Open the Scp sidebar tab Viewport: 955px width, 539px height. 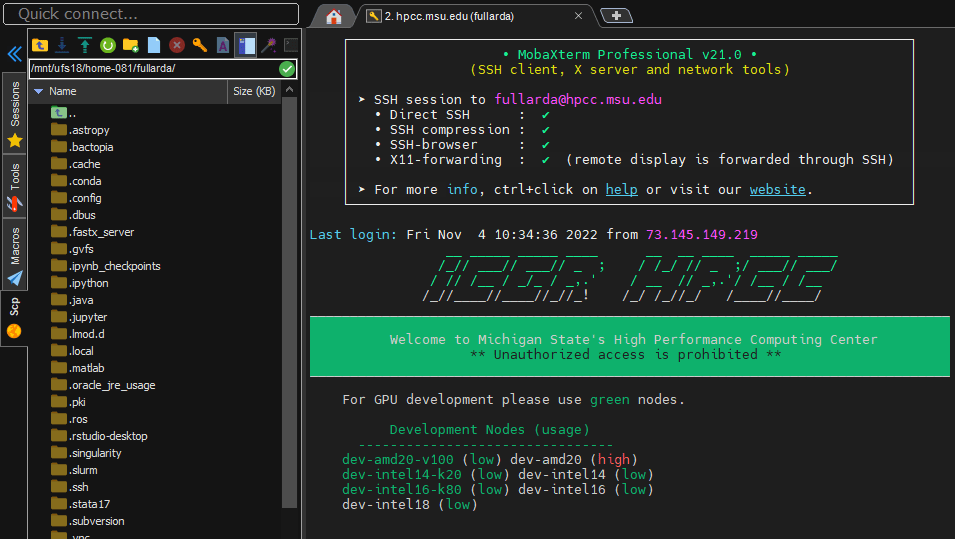pyautogui.click(x=15, y=318)
